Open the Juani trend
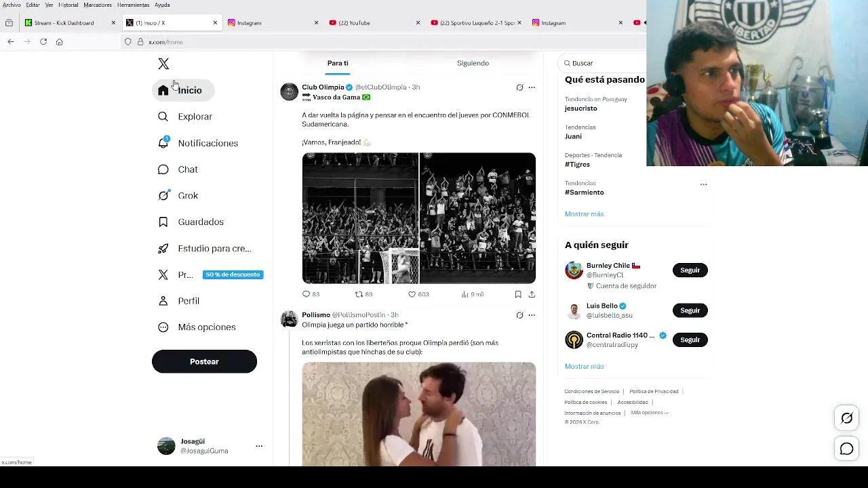This screenshot has width=868, height=488. click(x=573, y=136)
